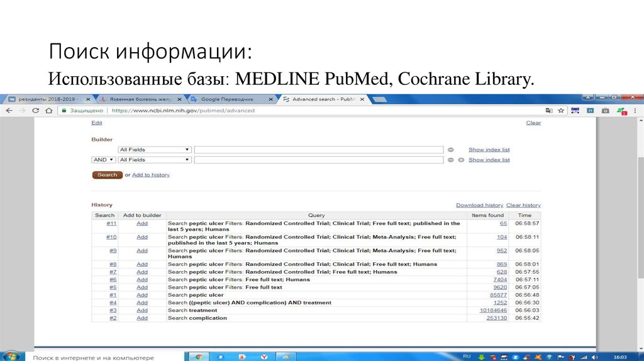Open the first Show index list link

tap(489, 150)
